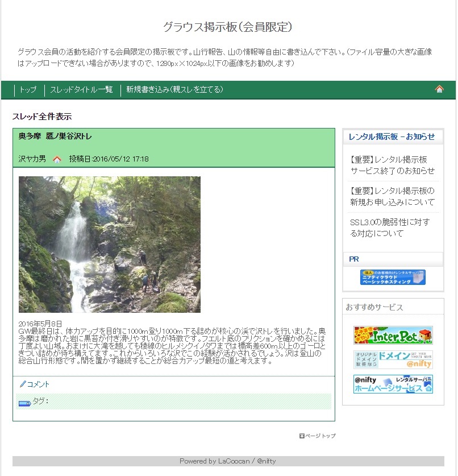Click the タグ： label

pyautogui.click(x=41, y=401)
